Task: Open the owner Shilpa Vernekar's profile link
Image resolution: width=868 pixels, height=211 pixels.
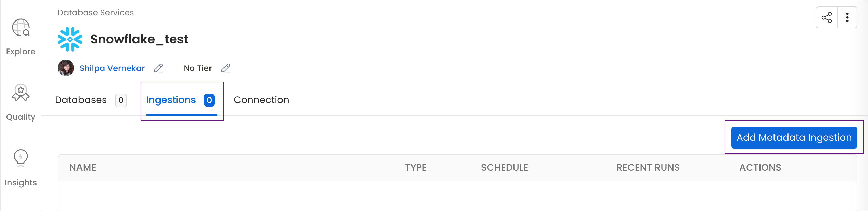Action: [x=112, y=68]
